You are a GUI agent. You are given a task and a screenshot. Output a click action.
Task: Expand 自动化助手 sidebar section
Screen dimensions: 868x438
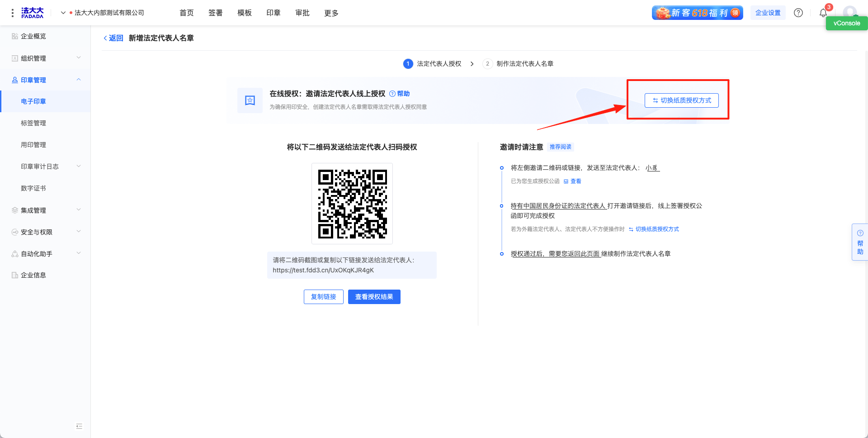click(45, 253)
